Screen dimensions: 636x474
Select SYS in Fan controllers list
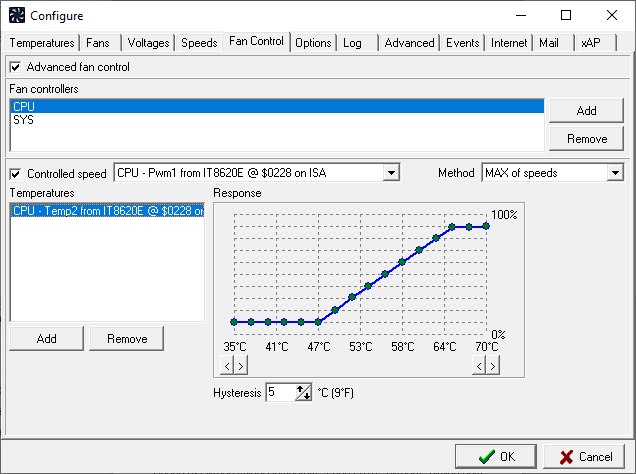point(277,120)
